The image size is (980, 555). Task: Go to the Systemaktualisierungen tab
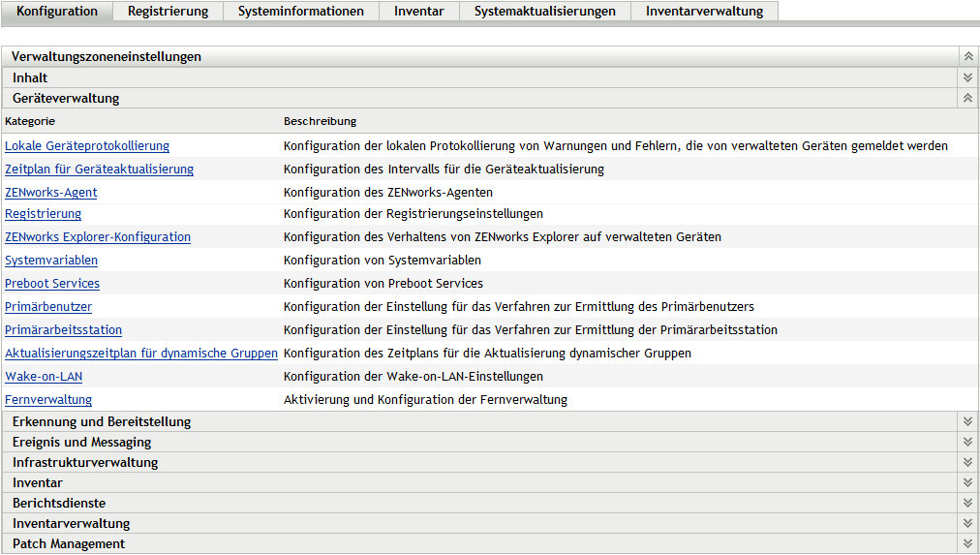[544, 12]
